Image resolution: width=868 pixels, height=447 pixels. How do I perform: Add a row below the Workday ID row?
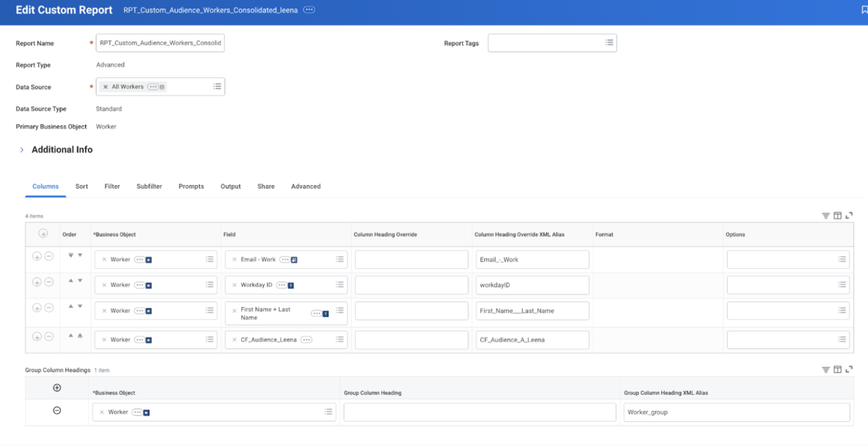pos(37,282)
